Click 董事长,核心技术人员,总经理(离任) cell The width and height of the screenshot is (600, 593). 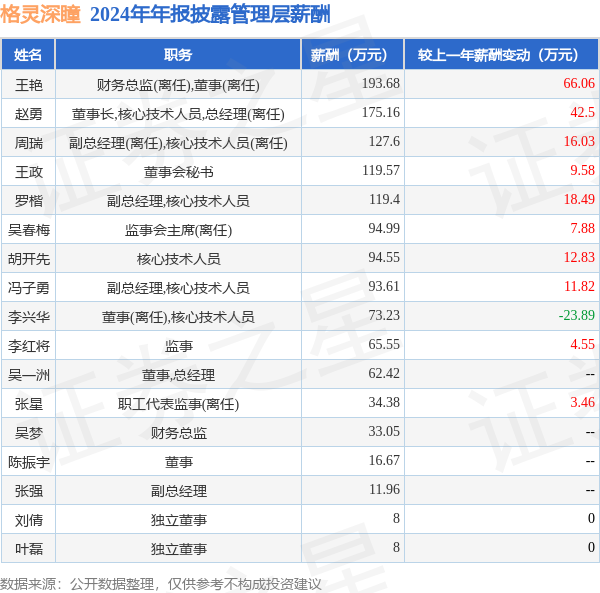(x=178, y=114)
